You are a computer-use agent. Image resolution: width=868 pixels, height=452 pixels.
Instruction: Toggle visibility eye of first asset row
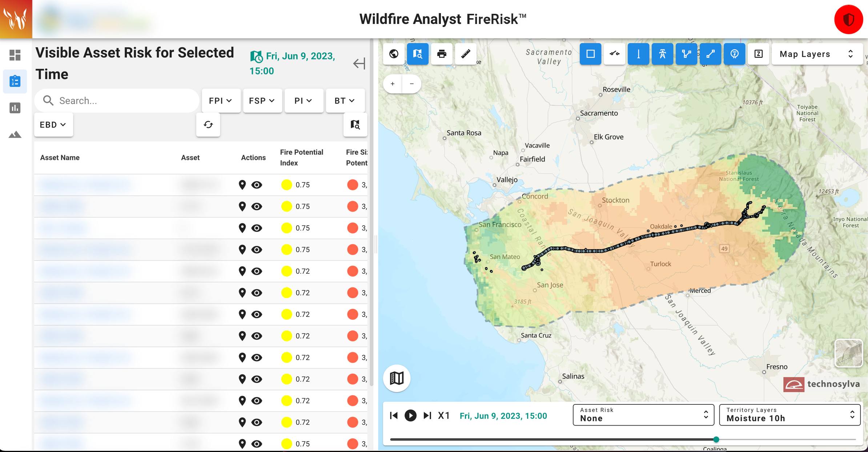click(257, 185)
